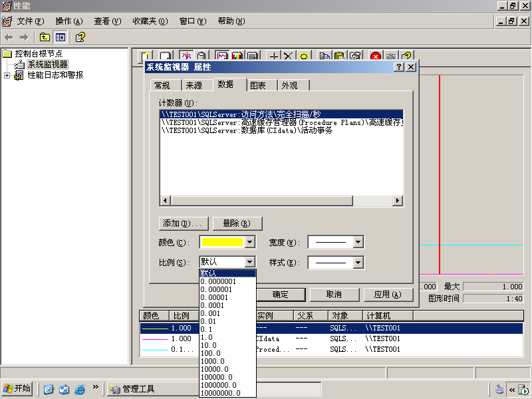Select 系统监视器 in console tree
532x399 pixels.
tap(47, 65)
